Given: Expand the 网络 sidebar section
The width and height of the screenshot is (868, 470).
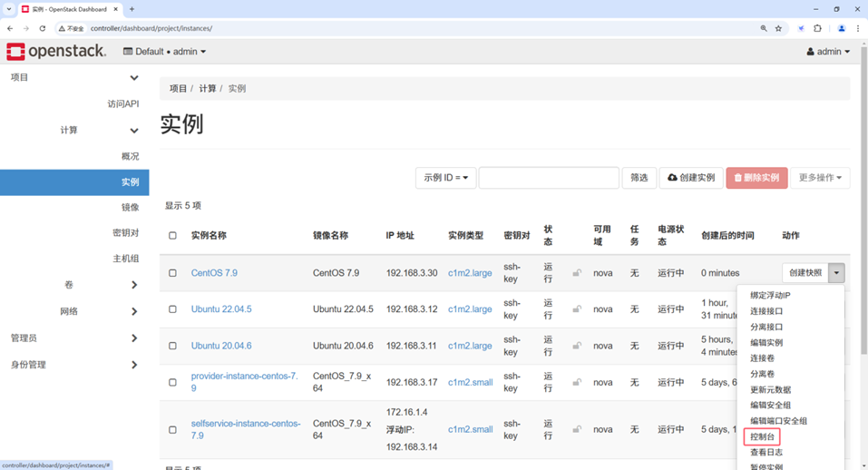Looking at the screenshot, I should (134, 312).
